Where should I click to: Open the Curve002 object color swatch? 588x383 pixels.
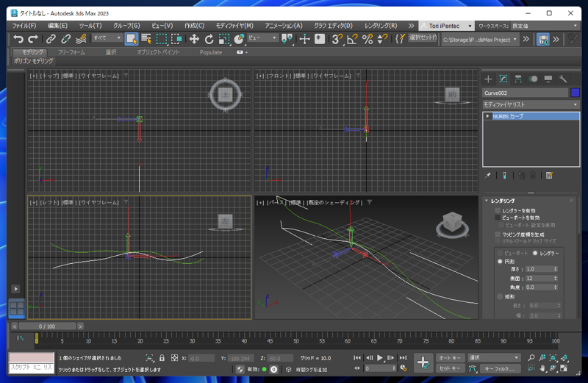click(575, 93)
